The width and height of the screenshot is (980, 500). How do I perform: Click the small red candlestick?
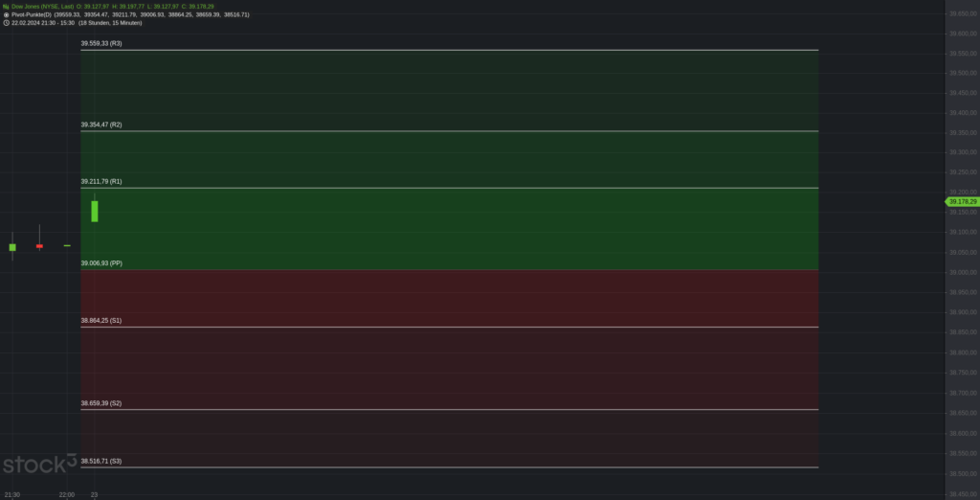pyautogui.click(x=39, y=246)
